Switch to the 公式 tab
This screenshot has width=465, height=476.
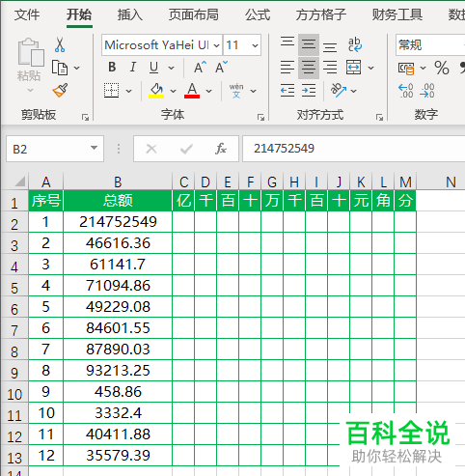[258, 14]
